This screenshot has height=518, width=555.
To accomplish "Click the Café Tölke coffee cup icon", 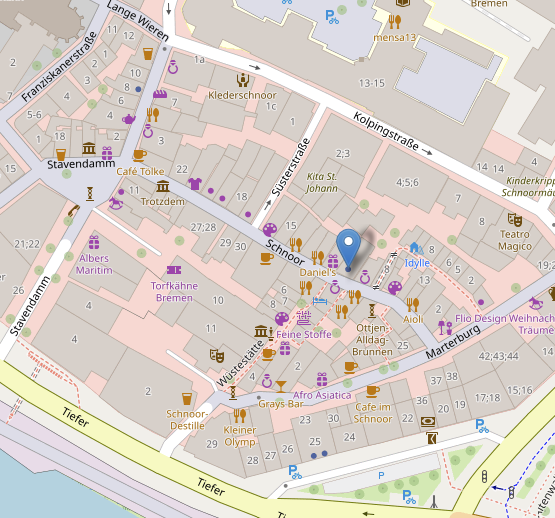I will (x=140, y=156).
